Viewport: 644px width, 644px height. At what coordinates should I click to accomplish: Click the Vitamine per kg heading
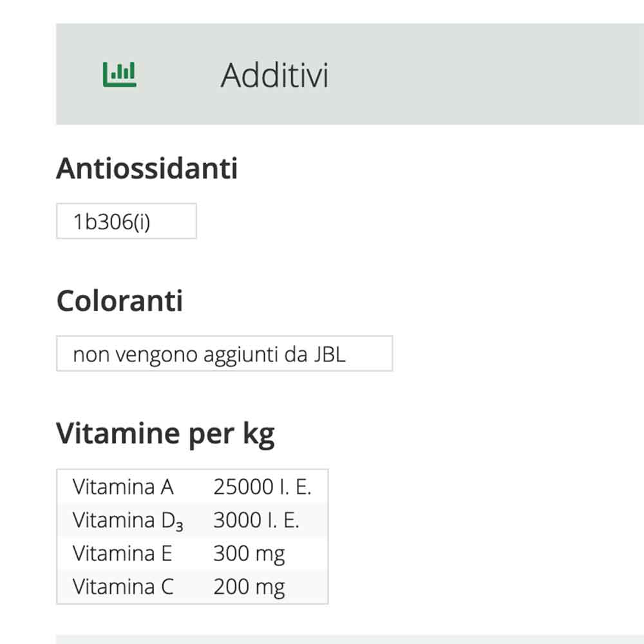click(166, 431)
